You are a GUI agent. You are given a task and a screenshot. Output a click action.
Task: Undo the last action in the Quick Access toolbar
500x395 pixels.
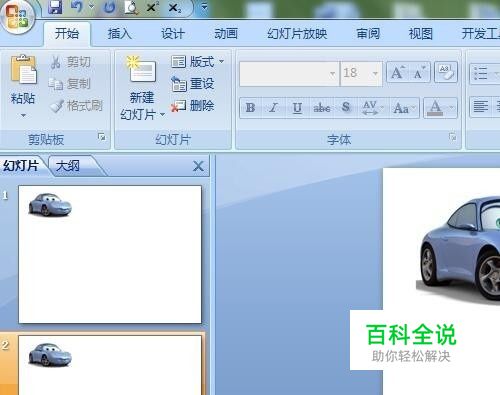pyautogui.click(x=76, y=7)
